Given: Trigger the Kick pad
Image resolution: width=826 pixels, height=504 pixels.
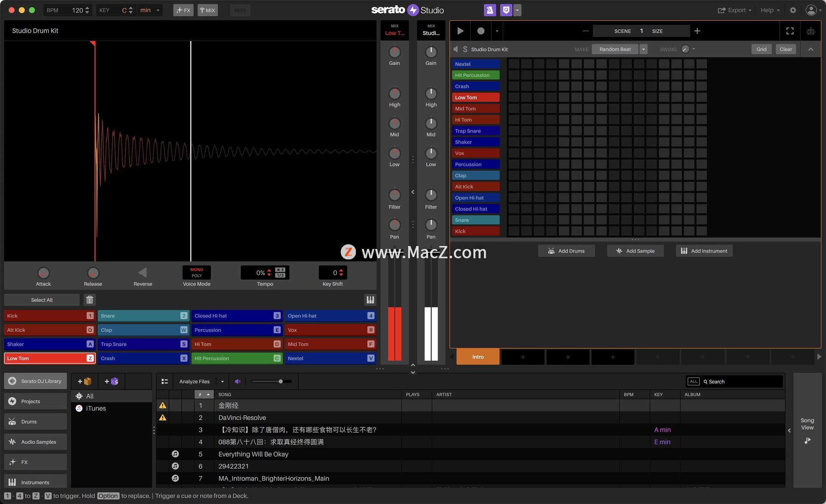Looking at the screenshot, I should pyautogui.click(x=49, y=316).
